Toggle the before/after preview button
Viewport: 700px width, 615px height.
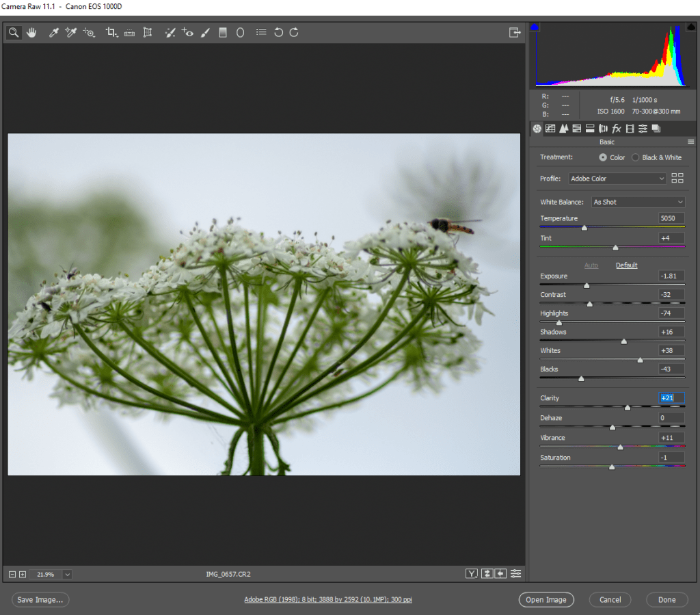point(472,573)
